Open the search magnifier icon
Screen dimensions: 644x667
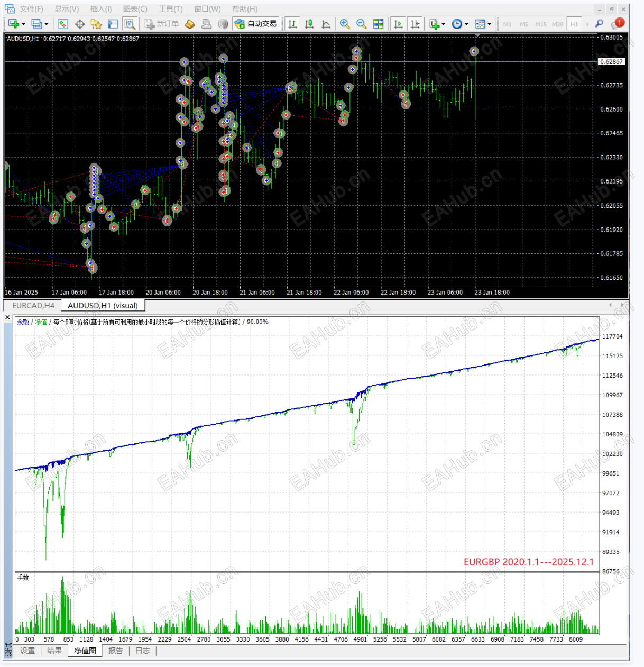pos(599,24)
